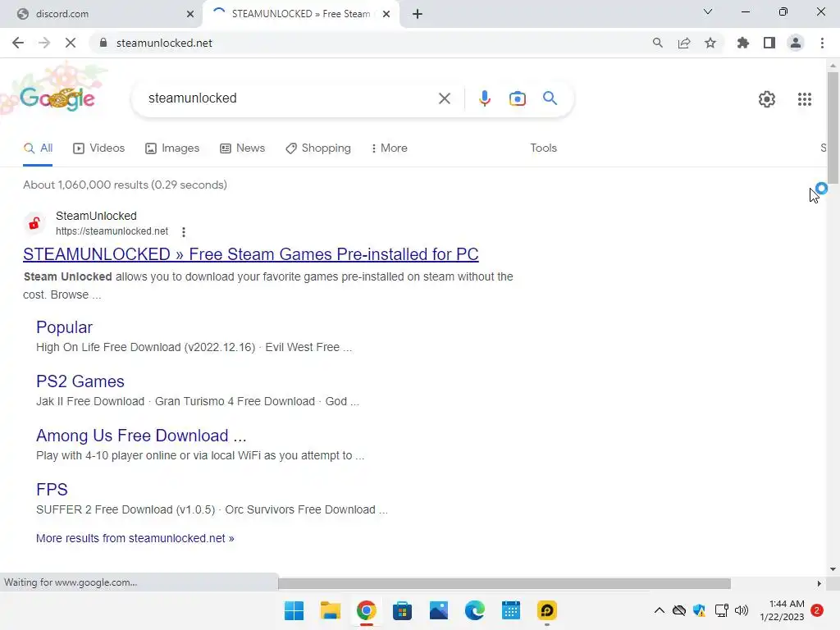Image resolution: width=840 pixels, height=630 pixels.
Task: Open Google quick settings gear
Action: 767,99
